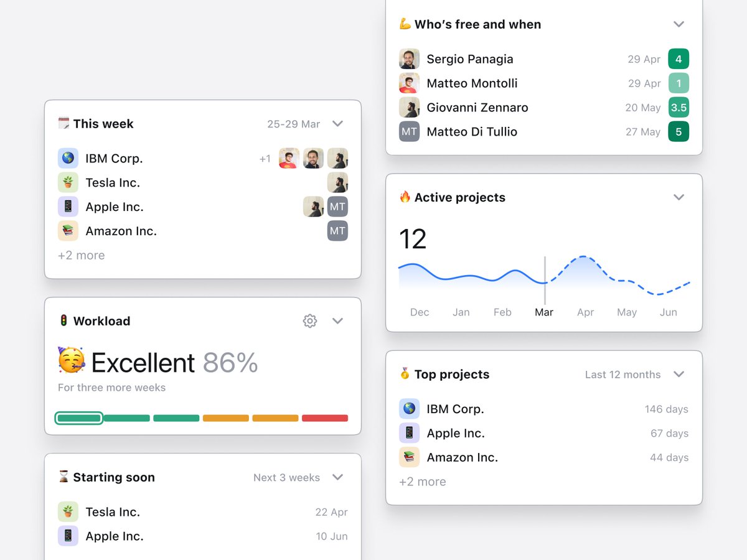Select the plant icon beside Tesla Inc.
This screenshot has width=747, height=560.
pyautogui.click(x=67, y=182)
